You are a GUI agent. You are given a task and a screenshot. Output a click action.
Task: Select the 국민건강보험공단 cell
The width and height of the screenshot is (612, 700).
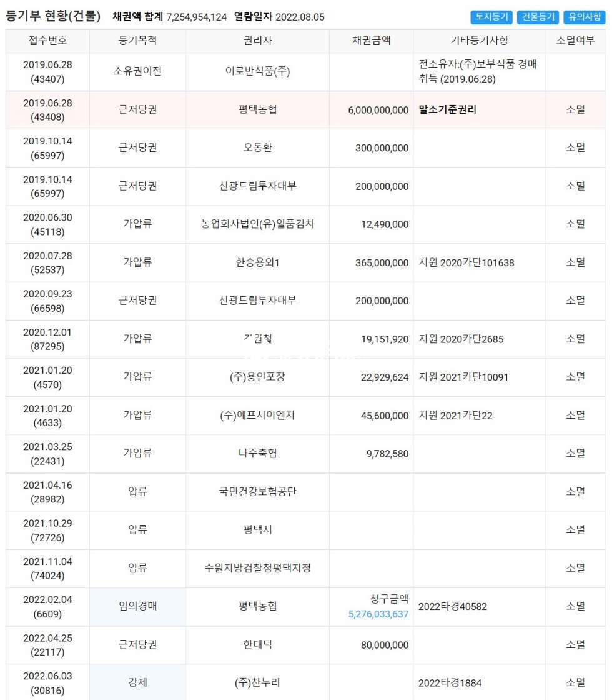[x=257, y=492]
